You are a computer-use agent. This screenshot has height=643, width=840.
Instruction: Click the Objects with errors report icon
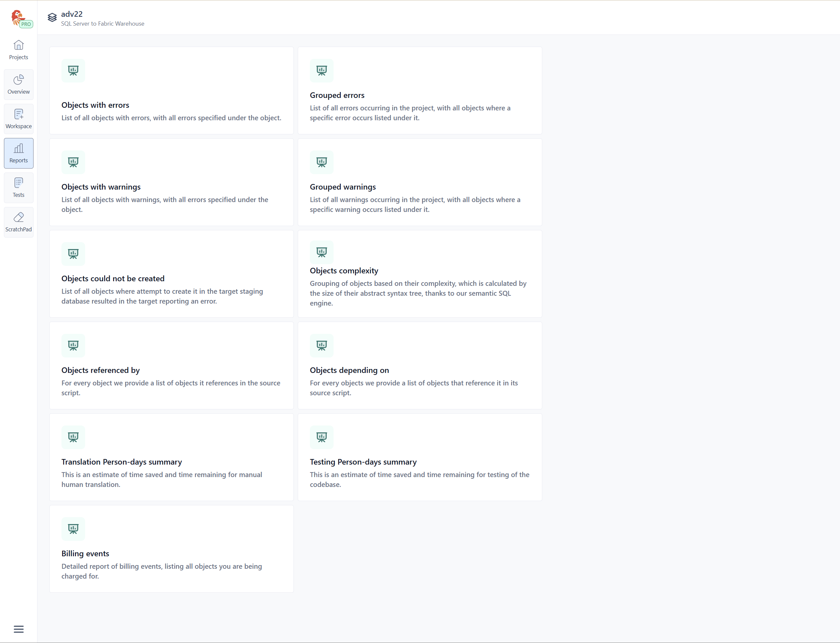click(73, 70)
